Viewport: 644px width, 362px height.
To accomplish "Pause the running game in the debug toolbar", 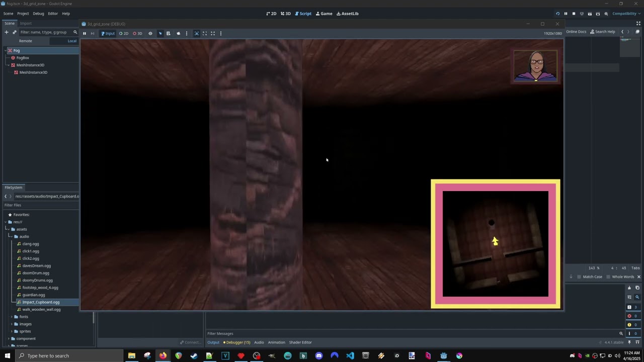I will tap(84, 34).
